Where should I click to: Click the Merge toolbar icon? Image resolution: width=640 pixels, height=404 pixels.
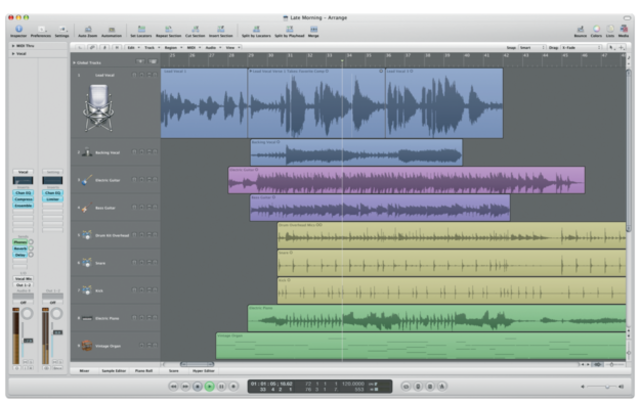point(313,29)
